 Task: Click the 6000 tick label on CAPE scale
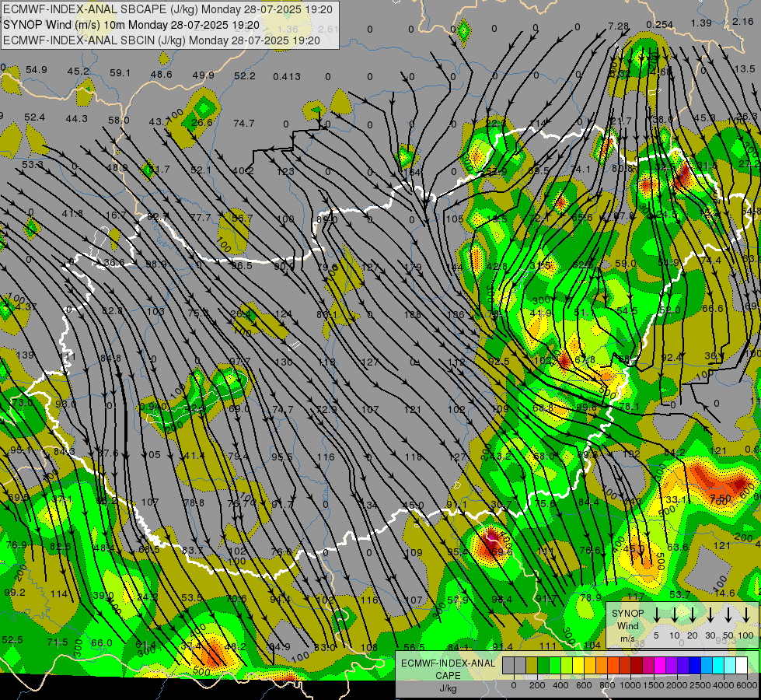click(x=747, y=685)
